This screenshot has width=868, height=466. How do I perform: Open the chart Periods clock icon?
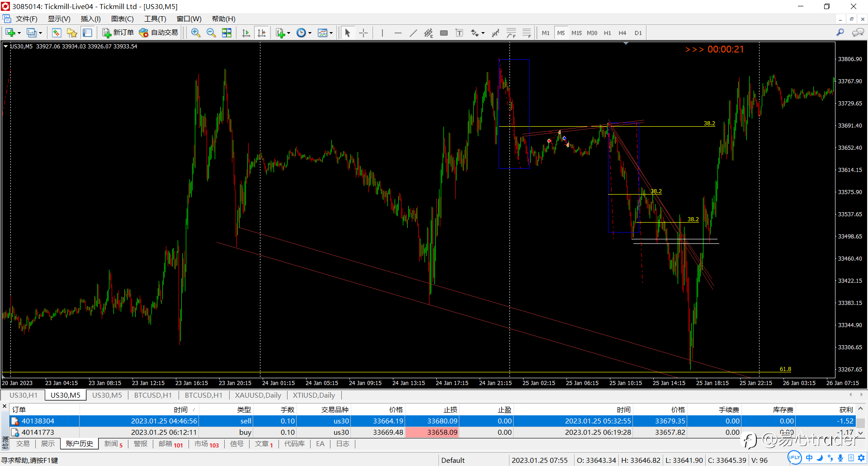click(301, 33)
